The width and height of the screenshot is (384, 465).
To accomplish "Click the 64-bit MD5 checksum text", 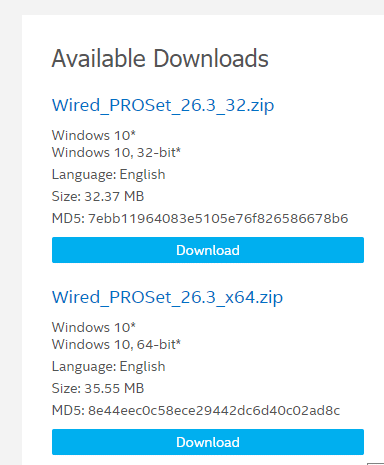I will 196,411.
